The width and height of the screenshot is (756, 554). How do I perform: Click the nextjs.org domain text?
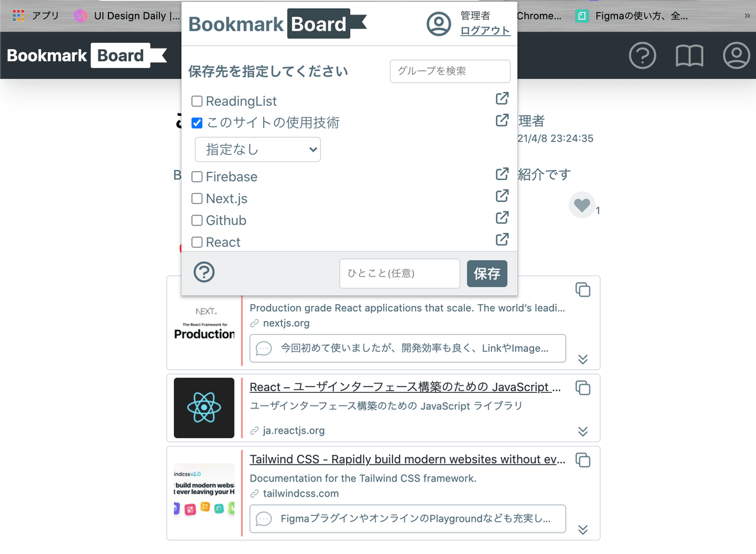286,323
